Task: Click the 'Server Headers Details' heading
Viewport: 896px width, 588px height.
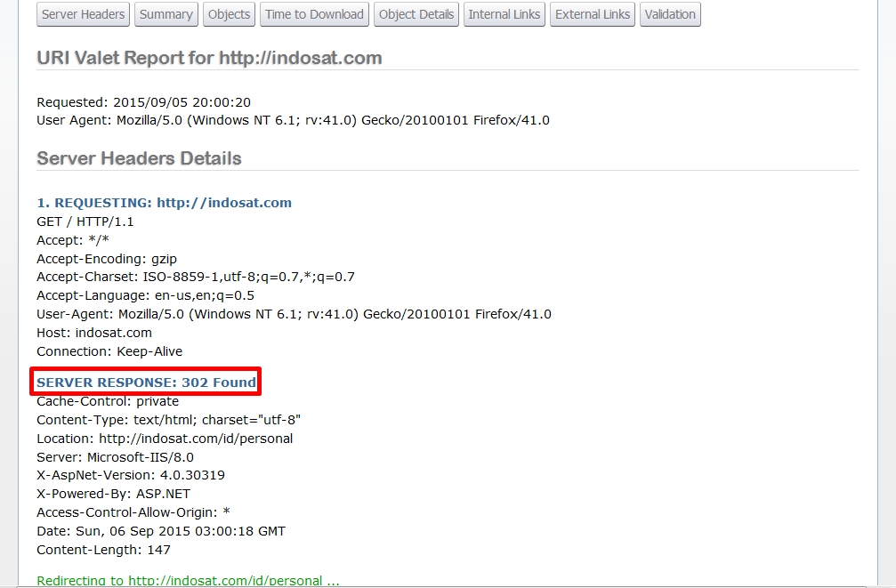Action: 139,158
